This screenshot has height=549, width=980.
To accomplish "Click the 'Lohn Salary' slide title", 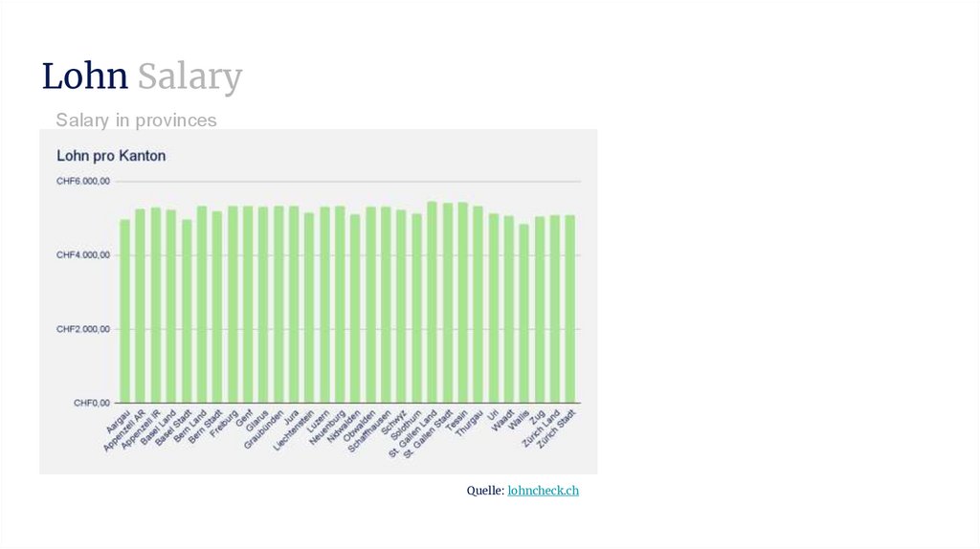I will click(x=142, y=77).
